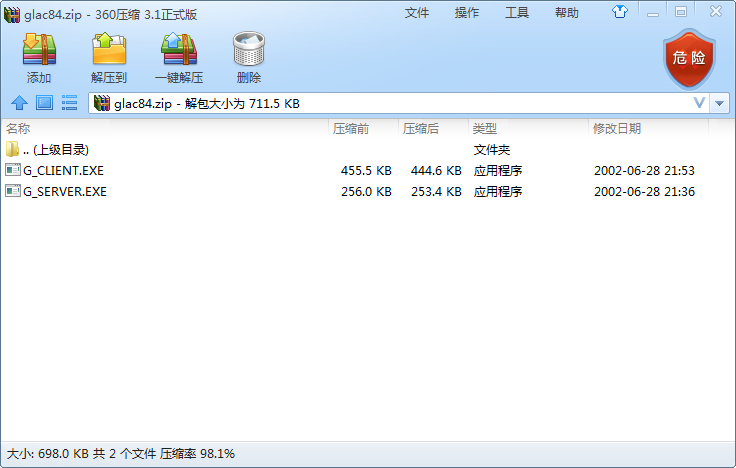Viewport: 736px width, 468px height.
Task: Expand the address bar dropdown arrow
Action: 719,103
